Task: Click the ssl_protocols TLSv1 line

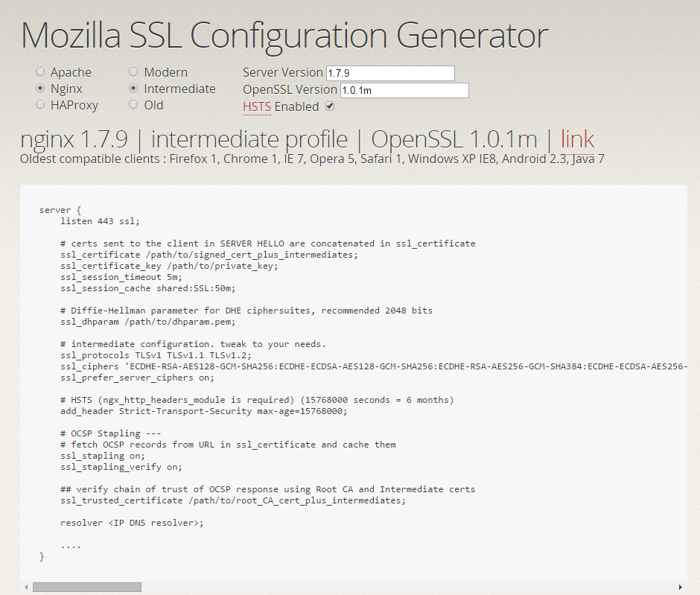Action: click(156, 355)
